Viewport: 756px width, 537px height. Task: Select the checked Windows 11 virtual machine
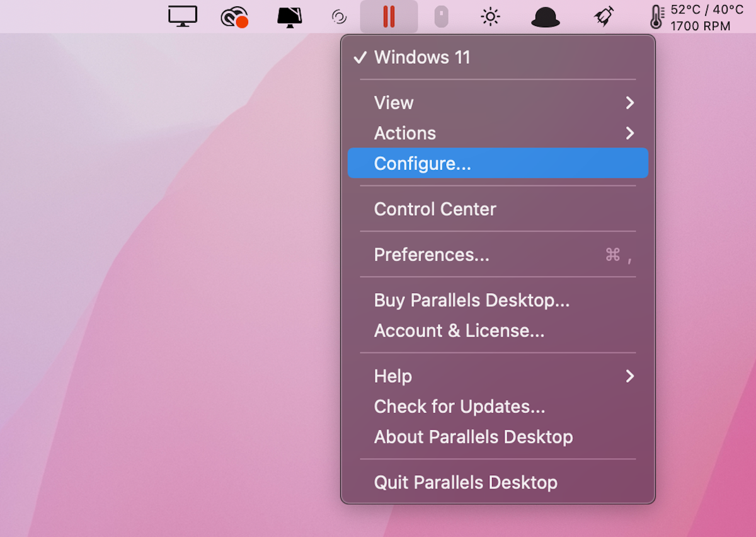(x=422, y=57)
